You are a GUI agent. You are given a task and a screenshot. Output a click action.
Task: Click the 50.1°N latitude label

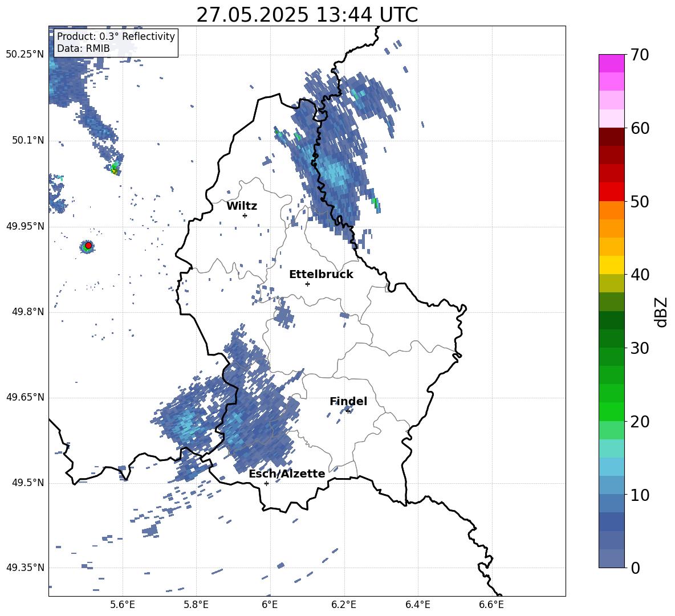(x=27, y=141)
